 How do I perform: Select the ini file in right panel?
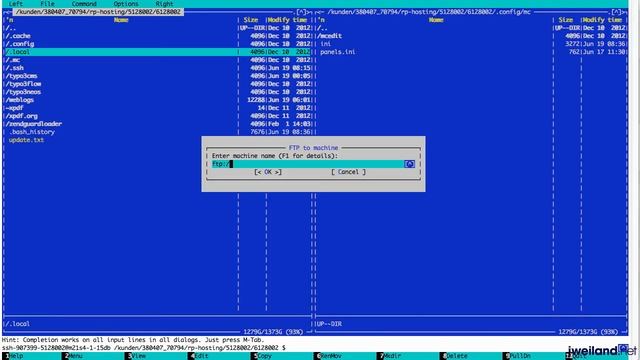pos(472,44)
